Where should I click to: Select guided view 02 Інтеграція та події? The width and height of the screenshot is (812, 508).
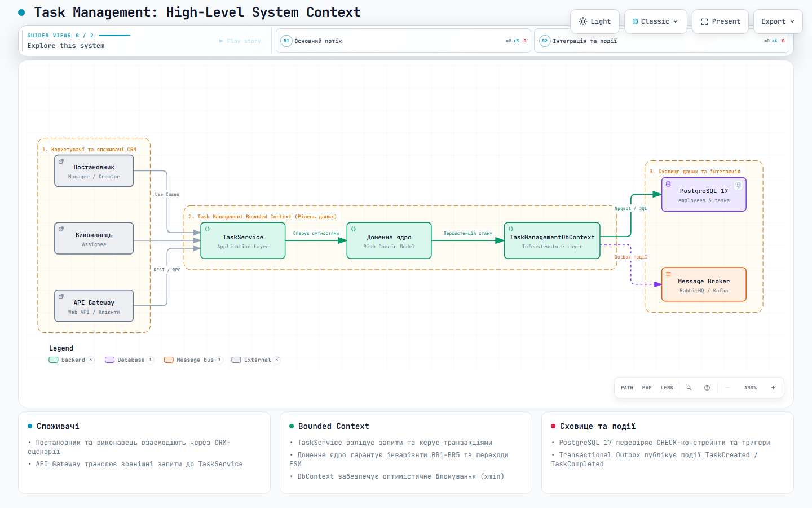[x=661, y=41]
